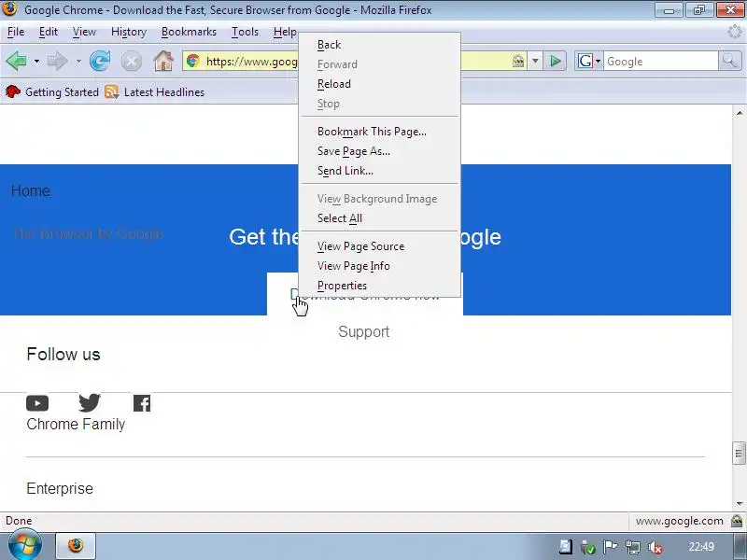This screenshot has width=747, height=560.
Task: Open the Getting Started bookmark
Action: (x=52, y=91)
